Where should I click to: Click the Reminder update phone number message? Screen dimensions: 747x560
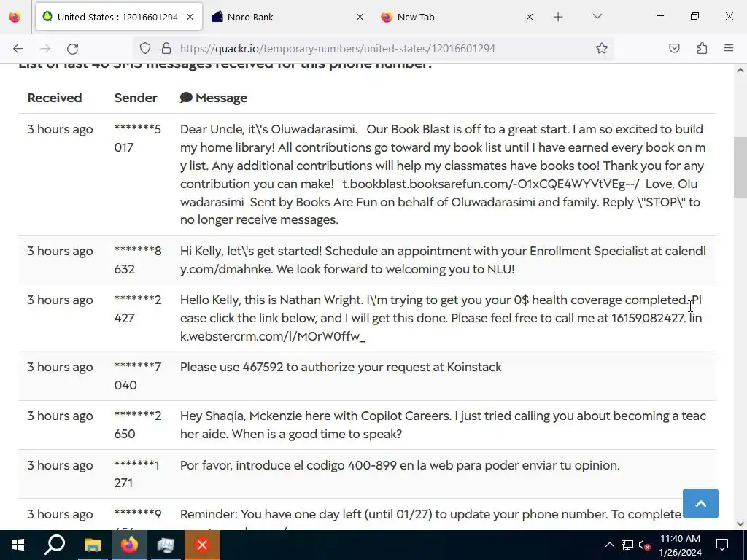pos(430,514)
